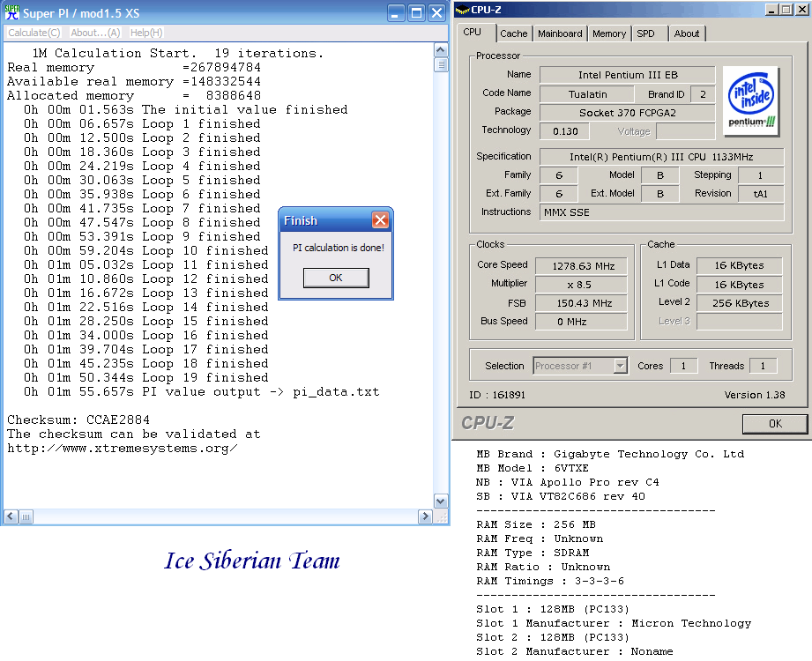Switch to the Memory tab in CPU-Z
The image size is (812, 661).
click(609, 33)
